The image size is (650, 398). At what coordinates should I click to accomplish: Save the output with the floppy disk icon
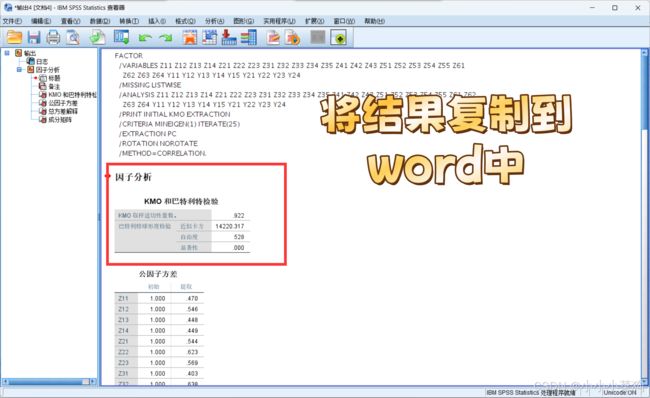coord(34,37)
